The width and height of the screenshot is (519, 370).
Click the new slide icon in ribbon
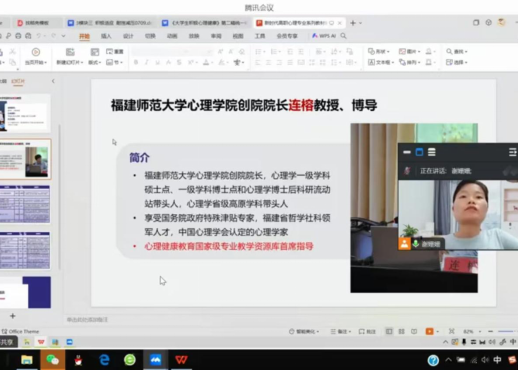tap(70, 52)
